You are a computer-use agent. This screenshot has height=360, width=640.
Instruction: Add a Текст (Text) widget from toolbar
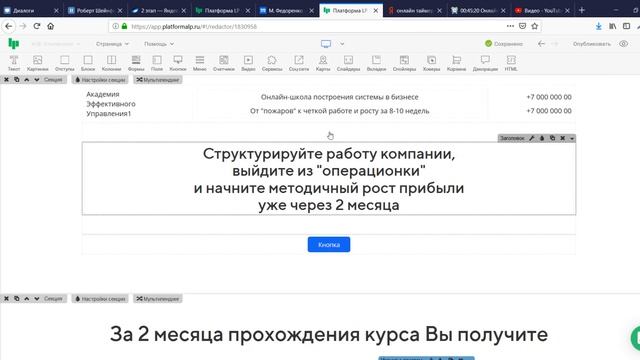point(14,63)
